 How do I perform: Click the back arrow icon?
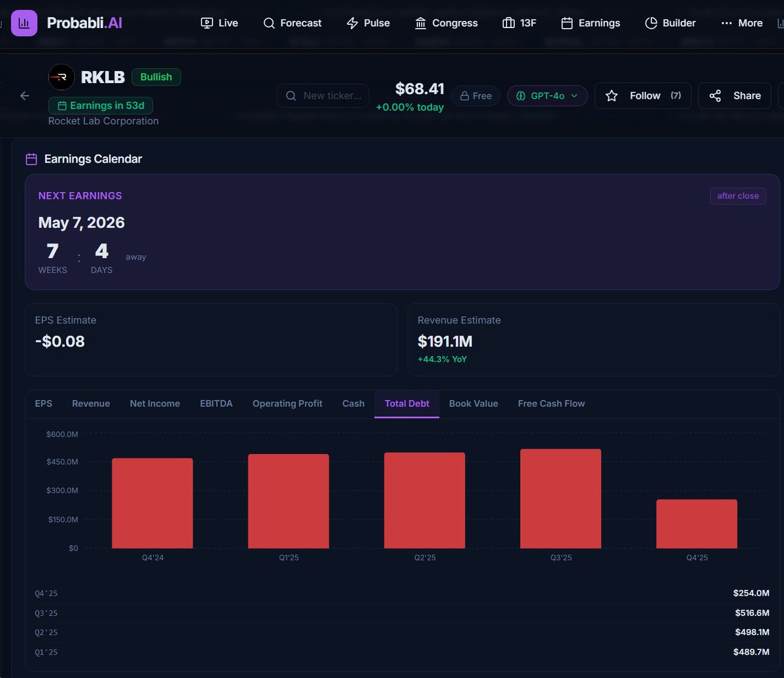[x=25, y=96]
